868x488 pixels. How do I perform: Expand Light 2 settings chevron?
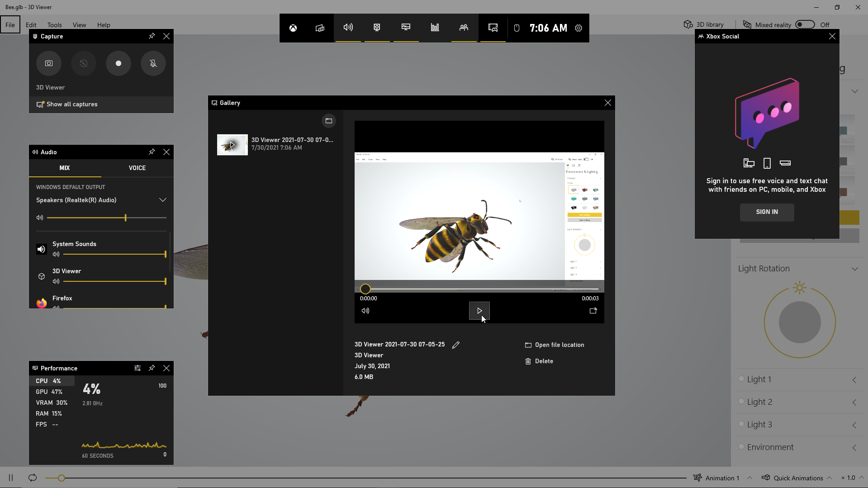[854, 403]
